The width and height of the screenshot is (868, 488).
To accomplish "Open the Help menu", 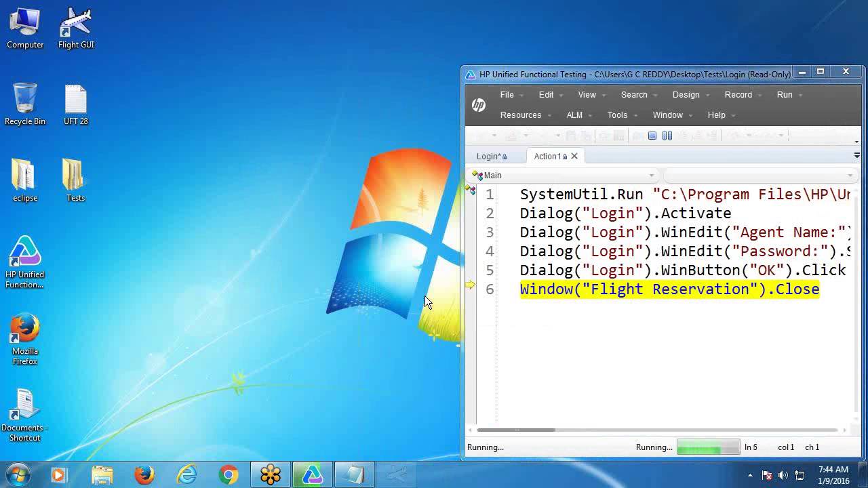I will [722, 115].
